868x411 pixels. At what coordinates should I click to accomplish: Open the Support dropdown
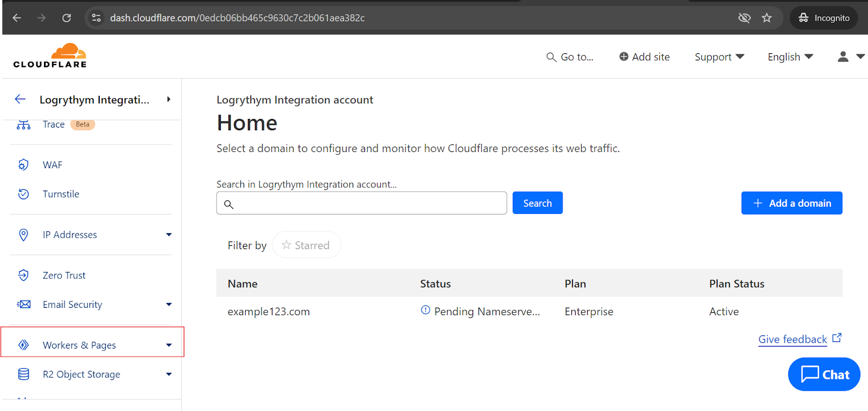tap(719, 57)
